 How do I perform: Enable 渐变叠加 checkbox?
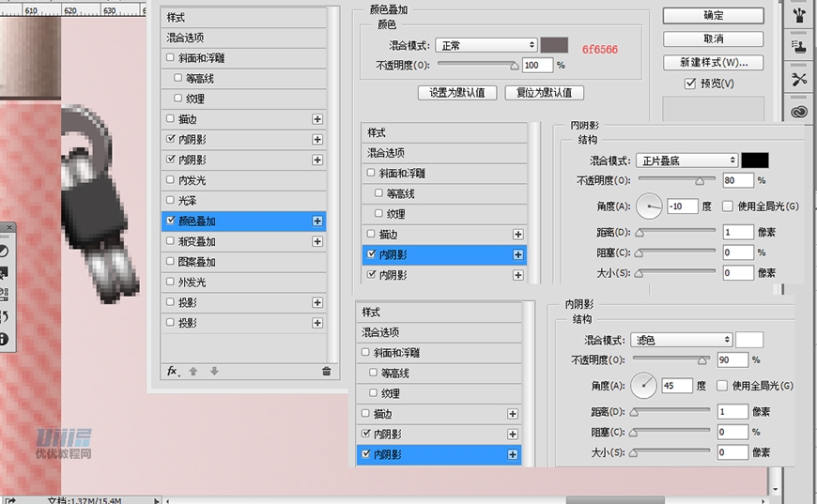point(170,241)
